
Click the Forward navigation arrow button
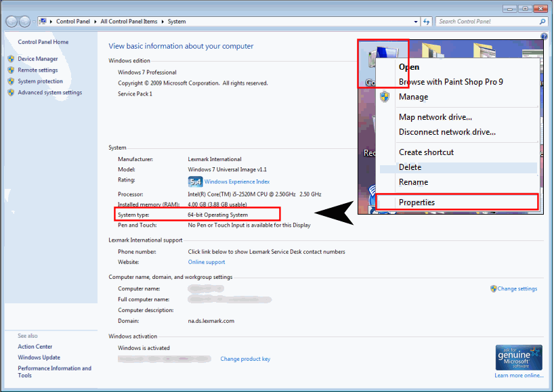coord(24,22)
